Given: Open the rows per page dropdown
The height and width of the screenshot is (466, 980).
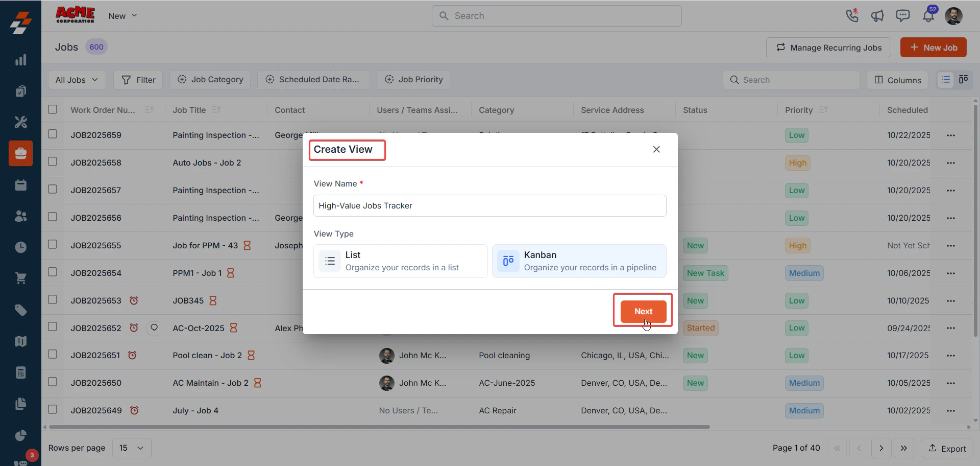Looking at the screenshot, I should [x=132, y=448].
